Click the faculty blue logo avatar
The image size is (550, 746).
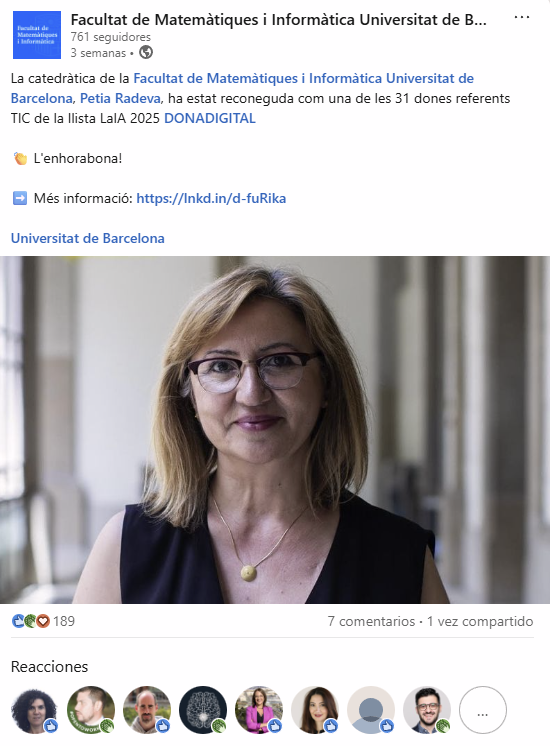[37, 35]
